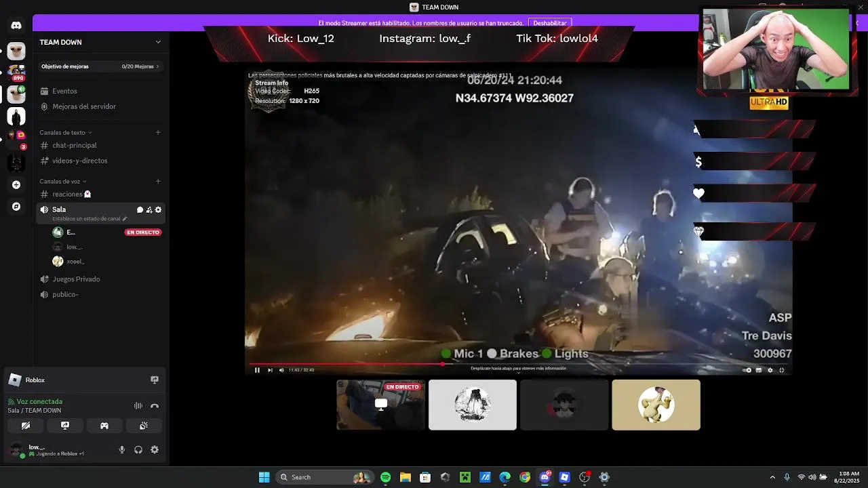Image resolution: width=868 pixels, height=488 pixels.
Task: Toggle video autoplay switch
Action: (x=747, y=370)
